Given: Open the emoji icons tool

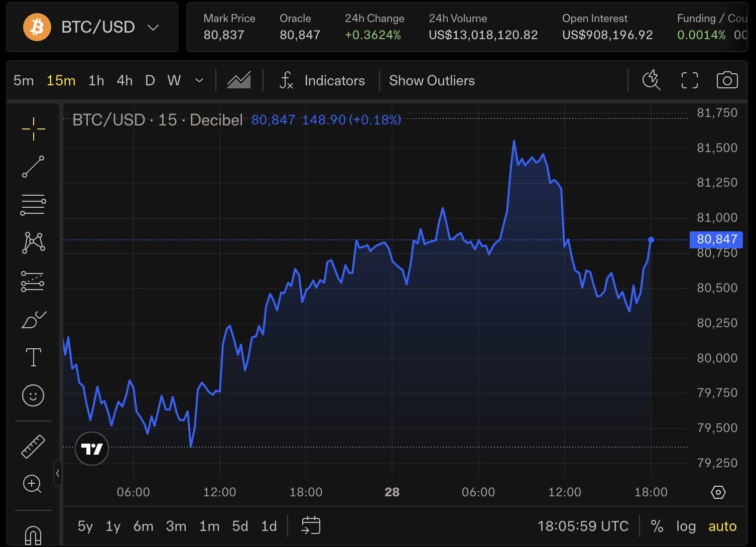Looking at the screenshot, I should 33,395.
